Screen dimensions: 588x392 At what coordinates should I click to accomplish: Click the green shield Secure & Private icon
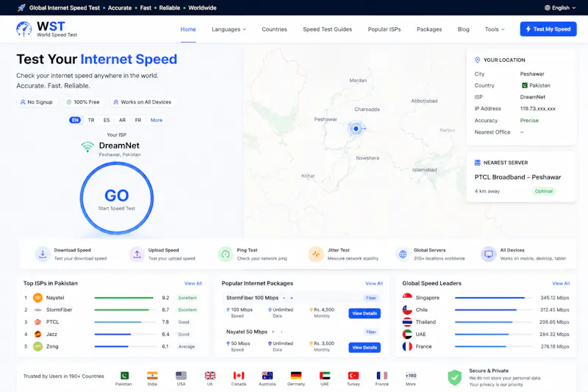[454, 377]
